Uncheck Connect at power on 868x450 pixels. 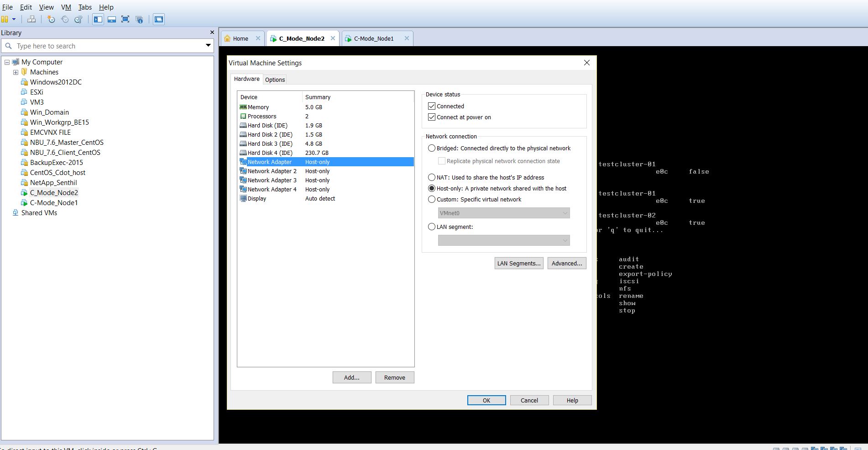click(x=432, y=117)
